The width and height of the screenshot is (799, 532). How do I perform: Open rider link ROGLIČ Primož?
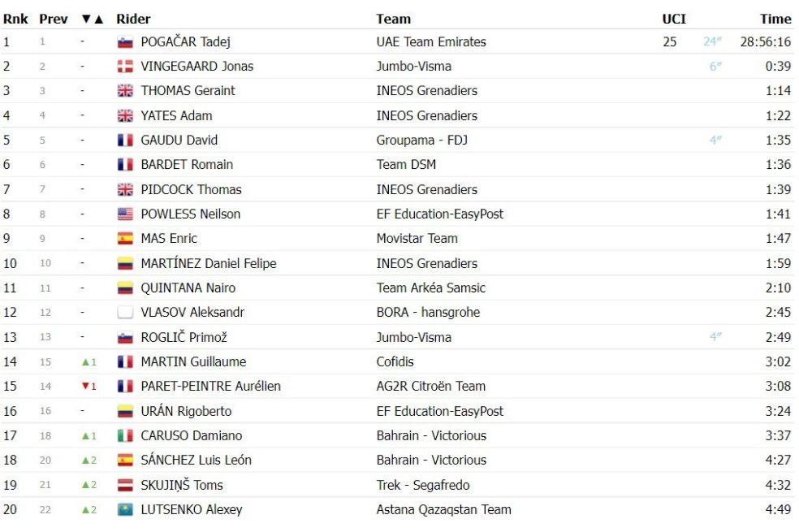point(184,337)
